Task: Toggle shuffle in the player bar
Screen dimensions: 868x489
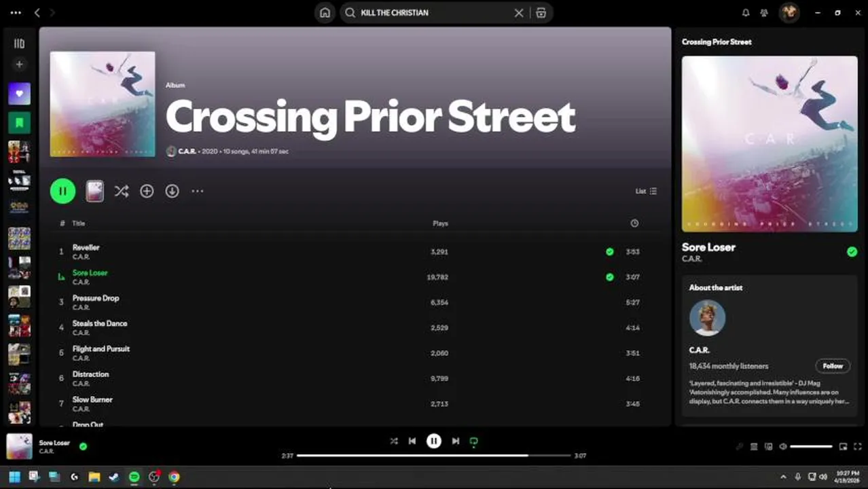Action: (x=394, y=441)
